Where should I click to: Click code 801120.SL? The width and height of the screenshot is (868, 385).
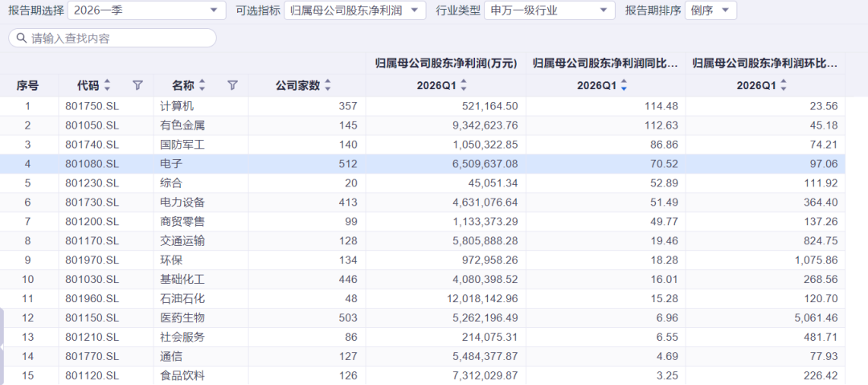pyautogui.click(x=92, y=375)
